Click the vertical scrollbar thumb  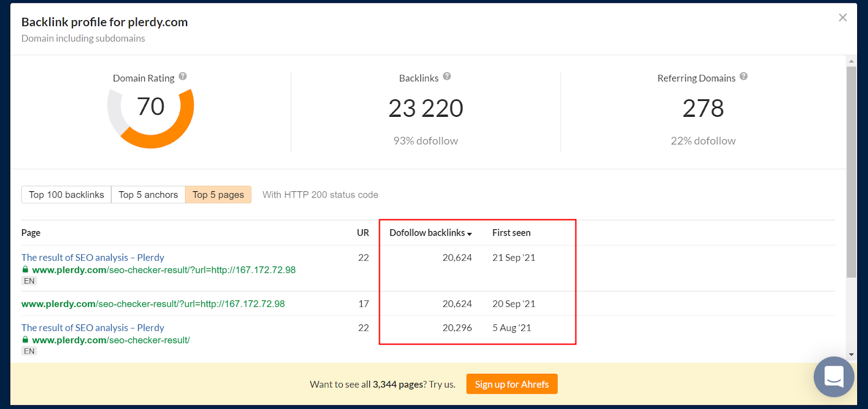851,172
